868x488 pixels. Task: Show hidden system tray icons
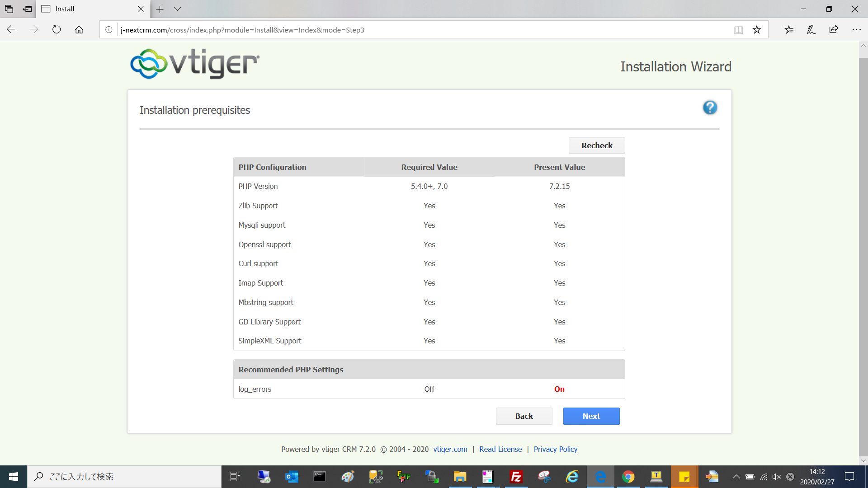tap(736, 477)
